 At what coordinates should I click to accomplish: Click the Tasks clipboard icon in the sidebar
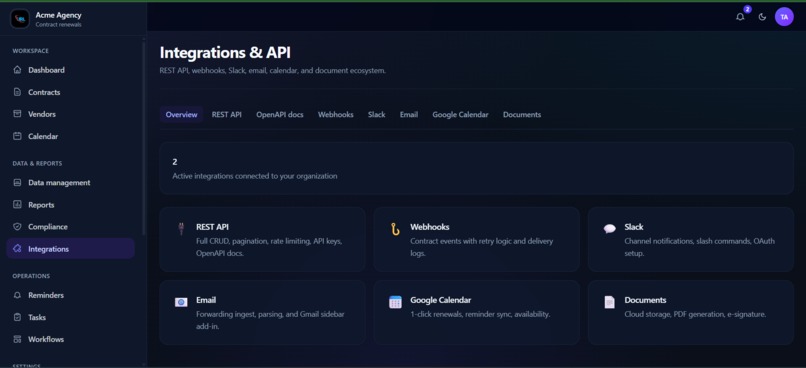coord(17,317)
